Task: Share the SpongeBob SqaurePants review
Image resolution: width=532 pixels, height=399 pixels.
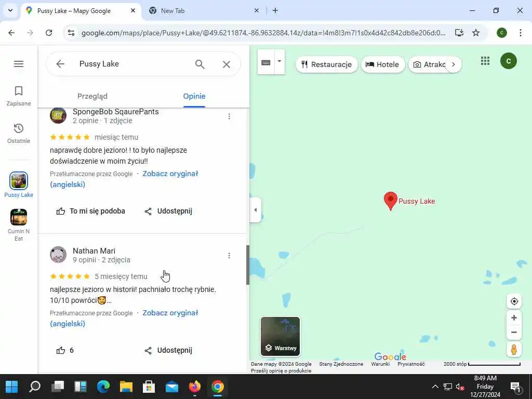Action: coord(168,211)
